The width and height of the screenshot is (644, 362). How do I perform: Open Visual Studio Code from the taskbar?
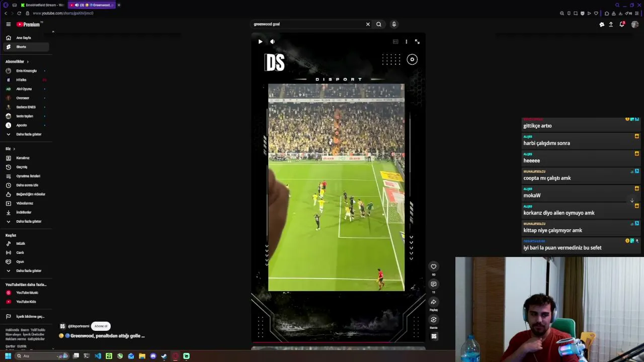pyautogui.click(x=98, y=356)
